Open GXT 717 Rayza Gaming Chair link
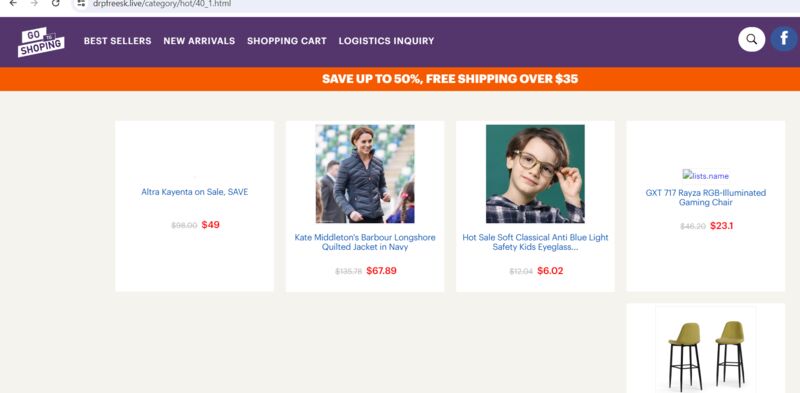 click(706, 198)
